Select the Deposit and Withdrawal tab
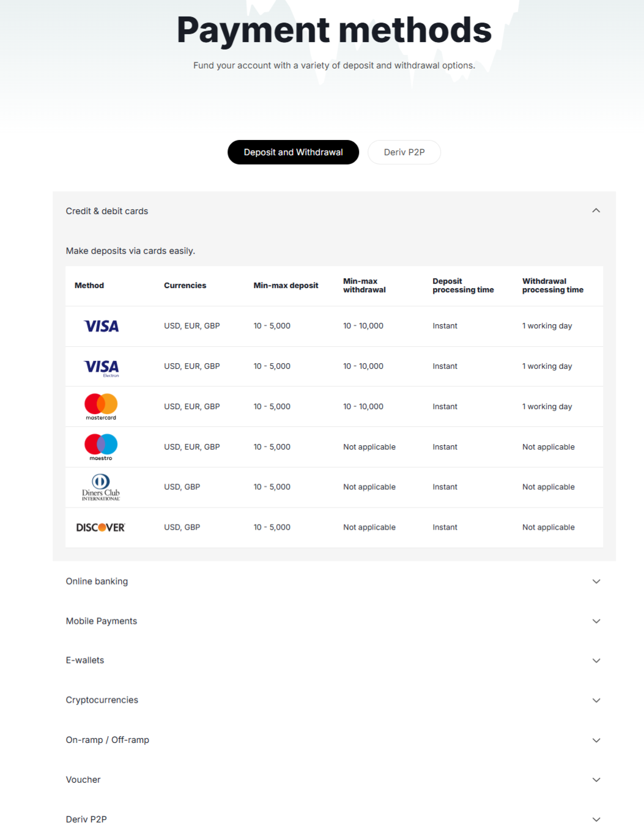Screen dimensions: 644x839 pos(293,152)
